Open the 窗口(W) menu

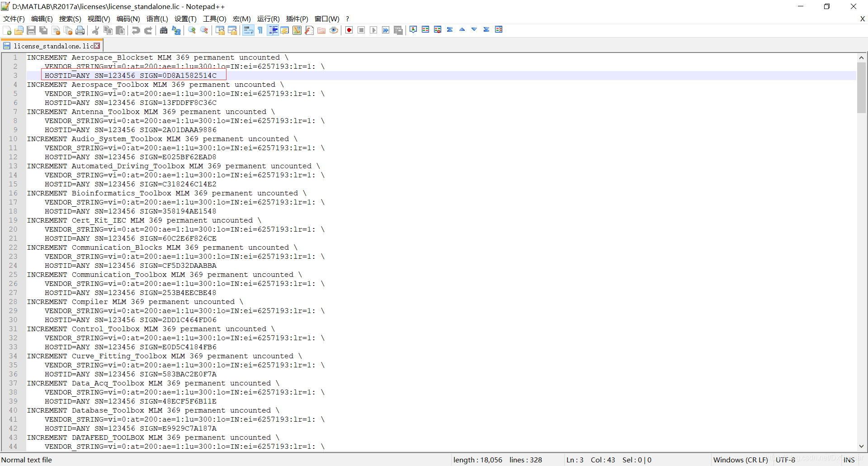(327, 19)
